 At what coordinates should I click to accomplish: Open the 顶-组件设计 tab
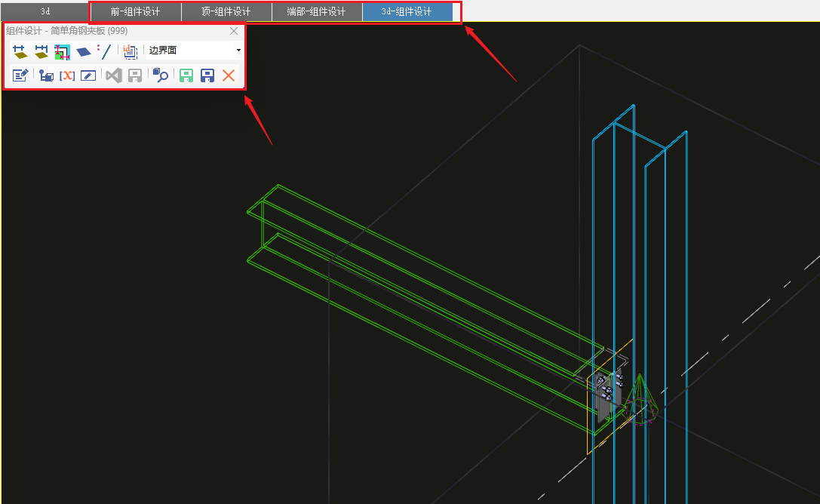(x=226, y=12)
